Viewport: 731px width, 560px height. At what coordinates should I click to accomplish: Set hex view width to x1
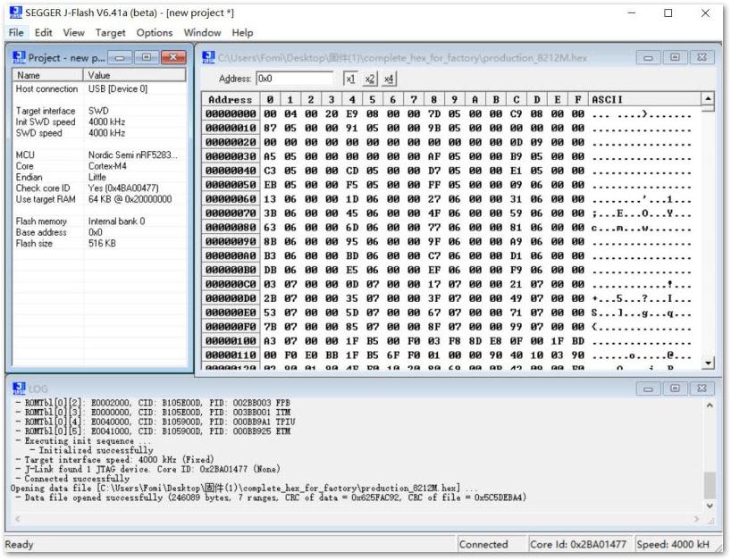pos(350,79)
